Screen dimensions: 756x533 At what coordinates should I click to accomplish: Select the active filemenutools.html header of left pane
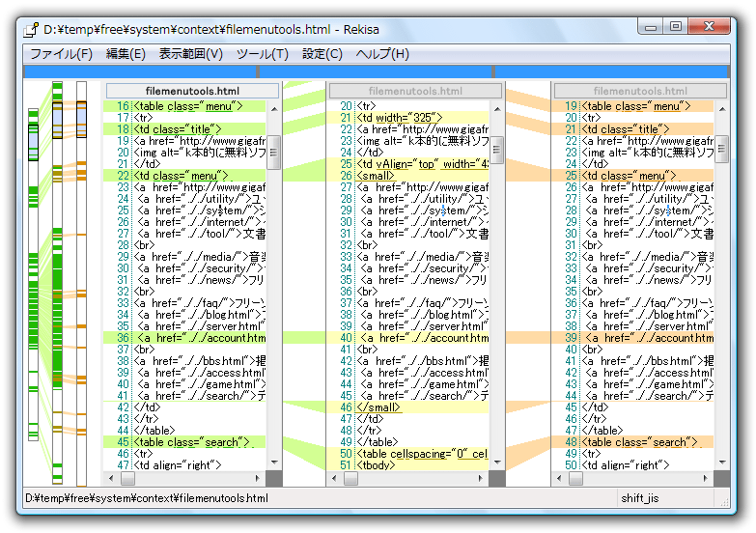pos(192,91)
